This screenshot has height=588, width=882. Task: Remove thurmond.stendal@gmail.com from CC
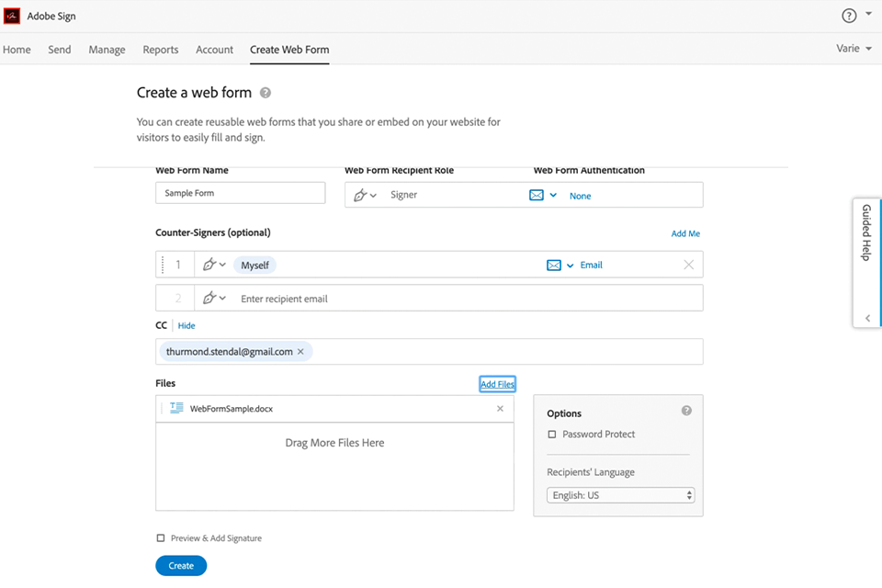300,352
